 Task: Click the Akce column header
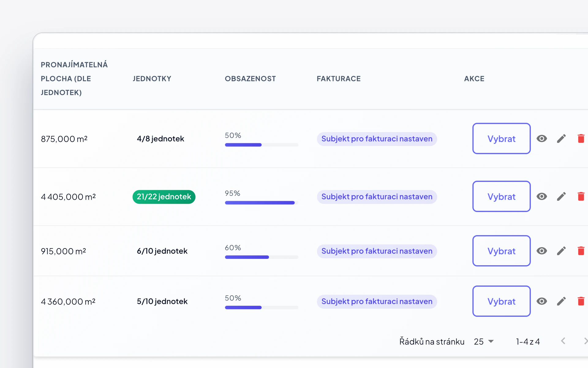(474, 79)
